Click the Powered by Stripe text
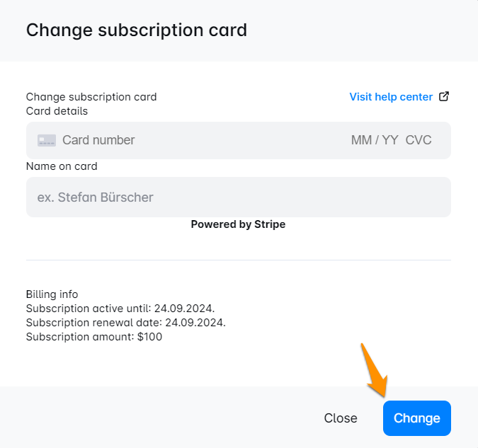 pyautogui.click(x=238, y=224)
